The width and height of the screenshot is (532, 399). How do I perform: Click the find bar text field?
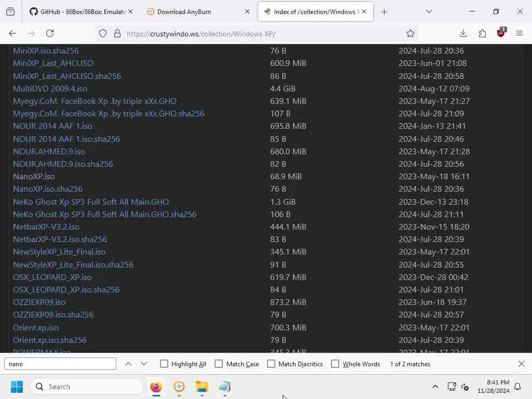click(60, 364)
